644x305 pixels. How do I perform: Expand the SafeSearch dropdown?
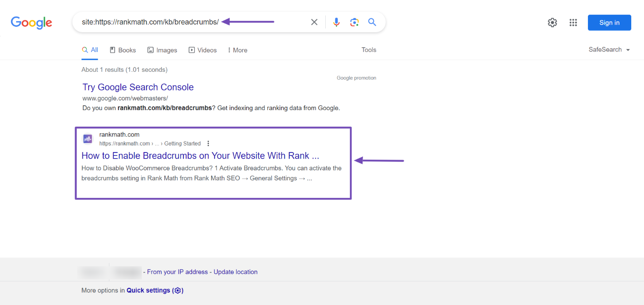609,50
